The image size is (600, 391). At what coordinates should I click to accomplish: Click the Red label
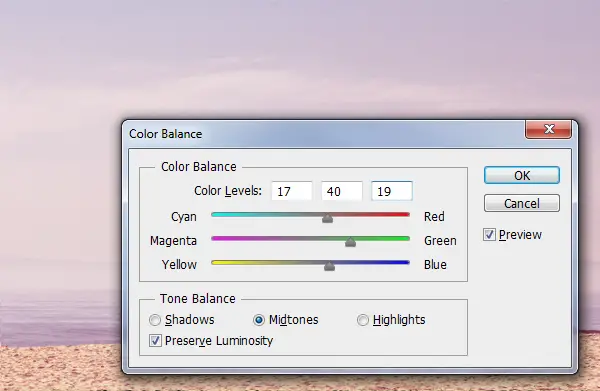point(434,217)
